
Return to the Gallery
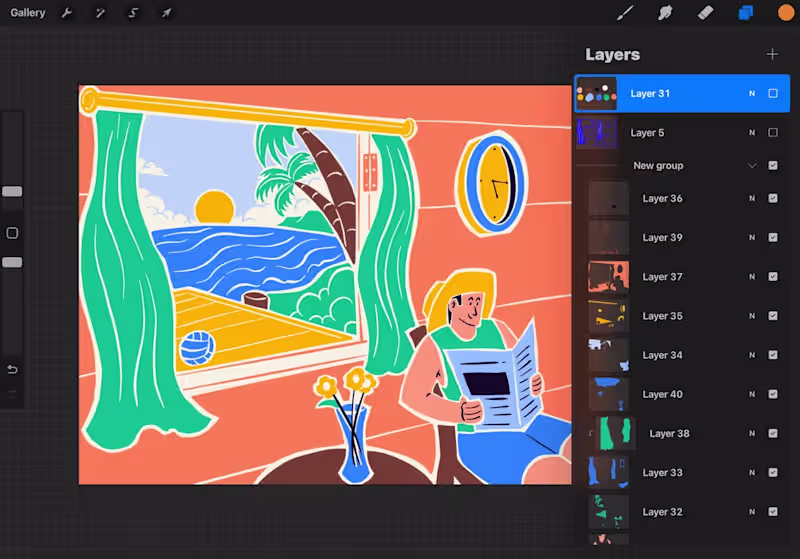click(x=28, y=13)
